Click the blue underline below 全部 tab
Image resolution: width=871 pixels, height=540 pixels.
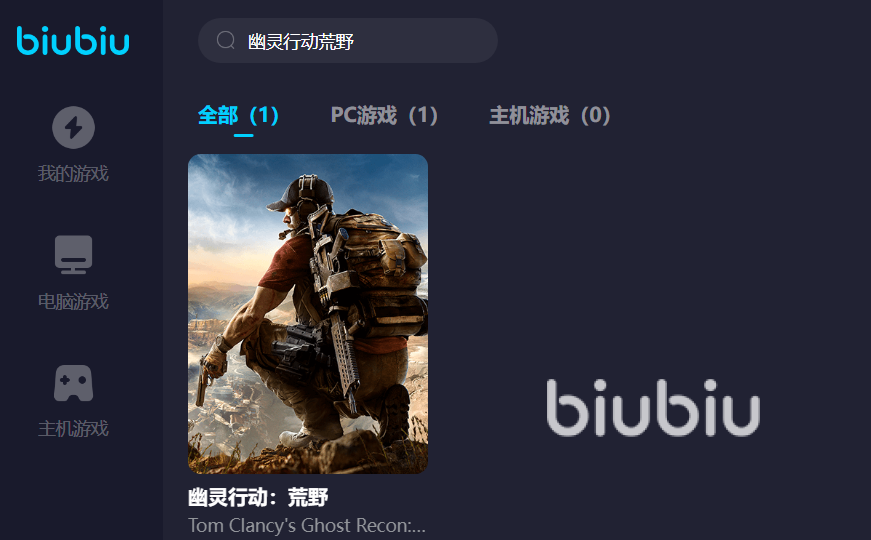click(243, 135)
